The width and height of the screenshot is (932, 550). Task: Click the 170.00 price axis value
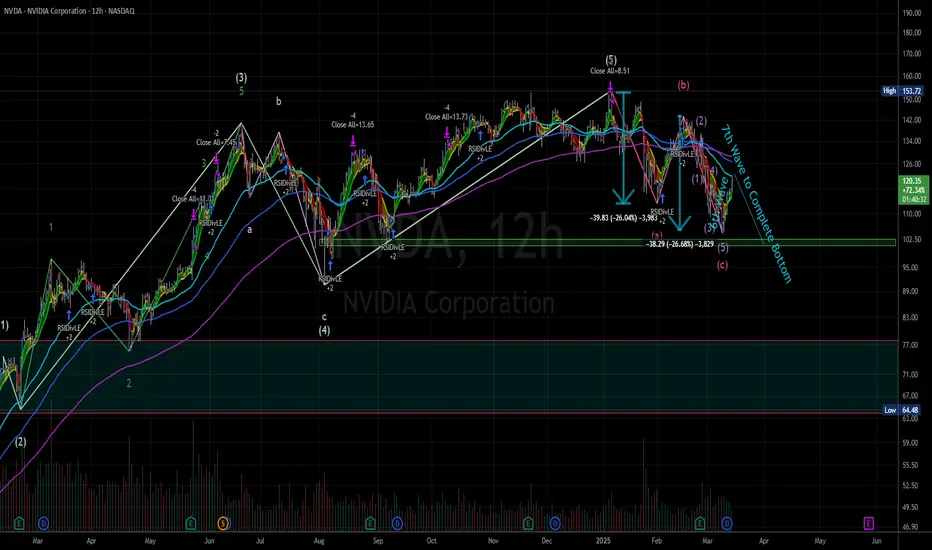911,54
